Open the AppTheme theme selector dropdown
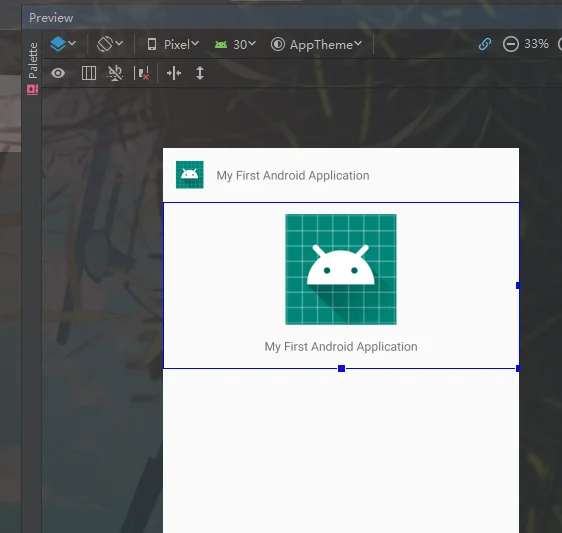 click(316, 44)
